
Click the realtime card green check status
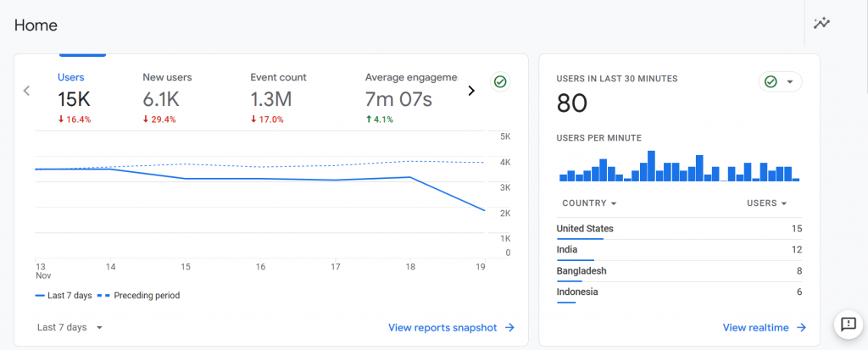(x=771, y=82)
